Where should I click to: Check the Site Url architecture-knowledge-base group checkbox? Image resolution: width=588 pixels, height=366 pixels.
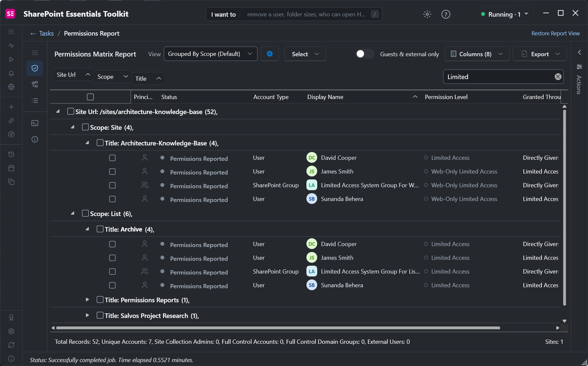coord(71,111)
